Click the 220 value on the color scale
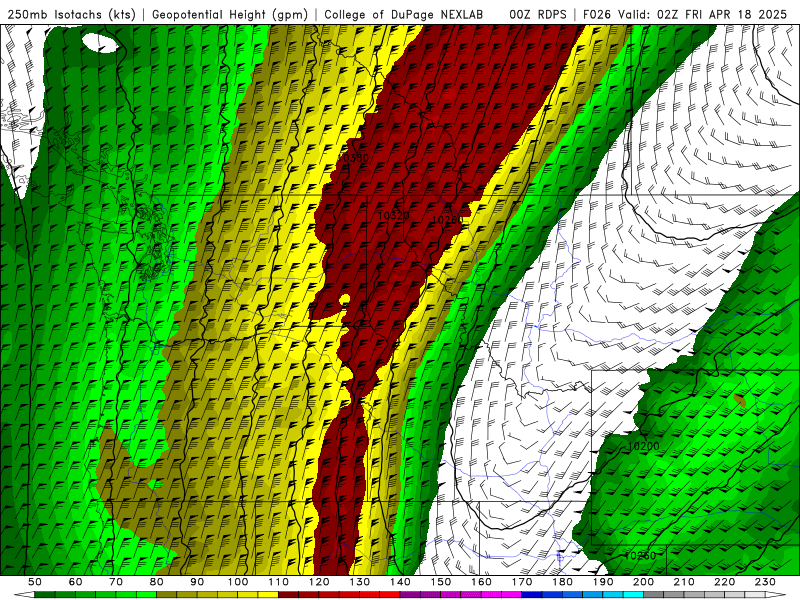This screenshot has height=600, width=800. [x=724, y=582]
